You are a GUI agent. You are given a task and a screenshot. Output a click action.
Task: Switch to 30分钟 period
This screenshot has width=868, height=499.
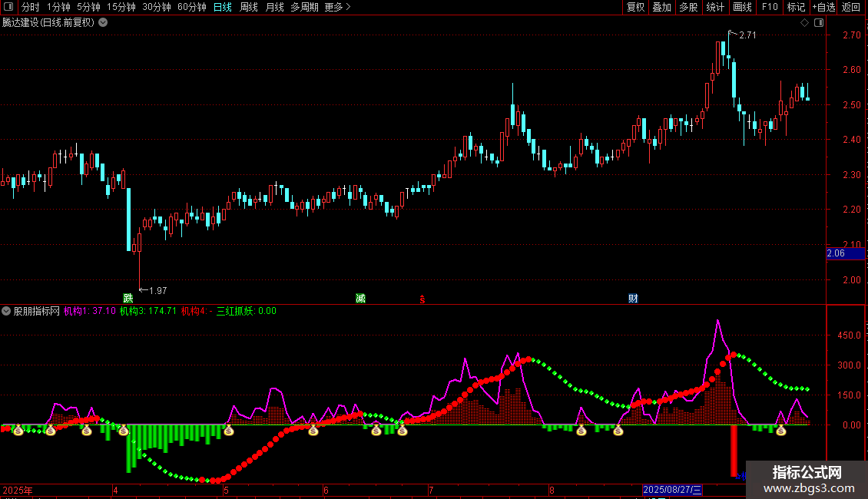coord(157,7)
